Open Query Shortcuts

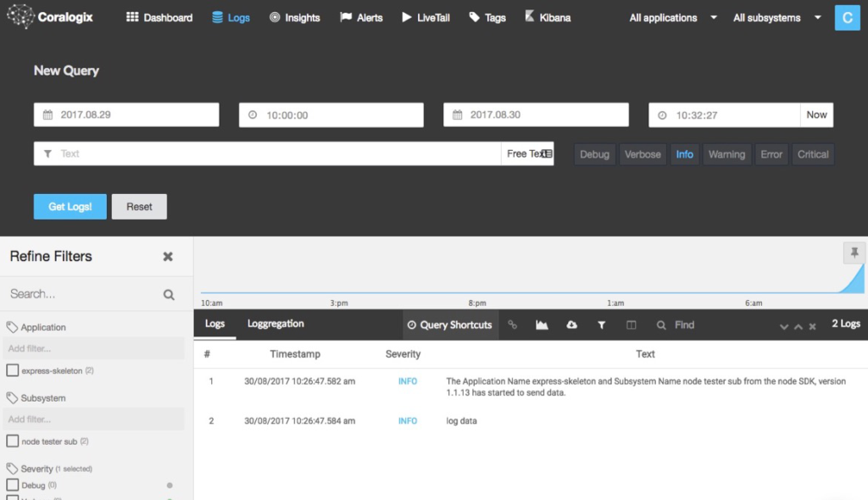pos(450,325)
